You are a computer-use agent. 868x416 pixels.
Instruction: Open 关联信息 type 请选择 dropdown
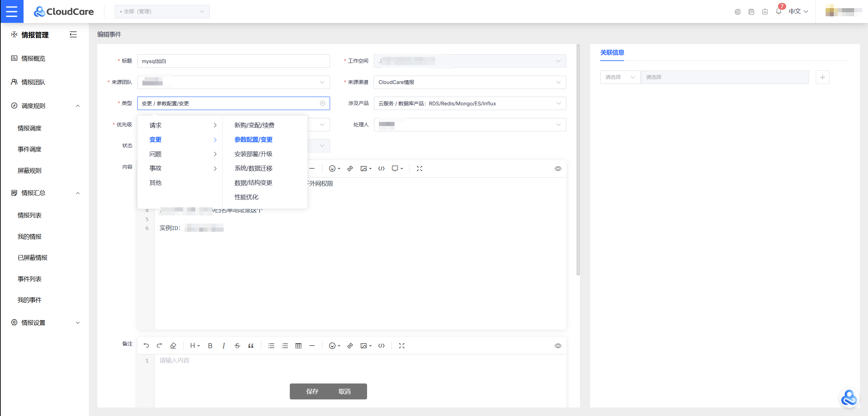(x=620, y=77)
